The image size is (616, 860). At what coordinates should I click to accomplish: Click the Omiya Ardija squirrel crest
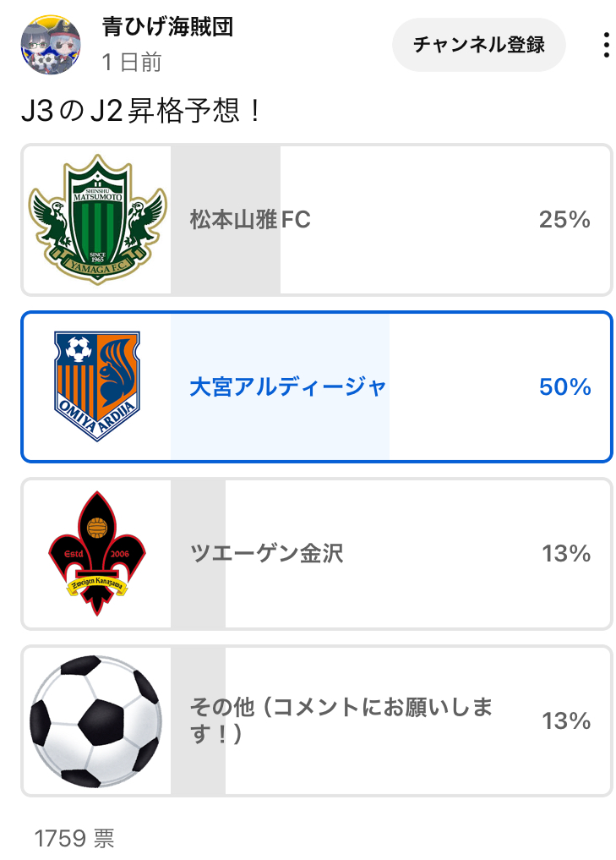pyautogui.click(x=96, y=386)
